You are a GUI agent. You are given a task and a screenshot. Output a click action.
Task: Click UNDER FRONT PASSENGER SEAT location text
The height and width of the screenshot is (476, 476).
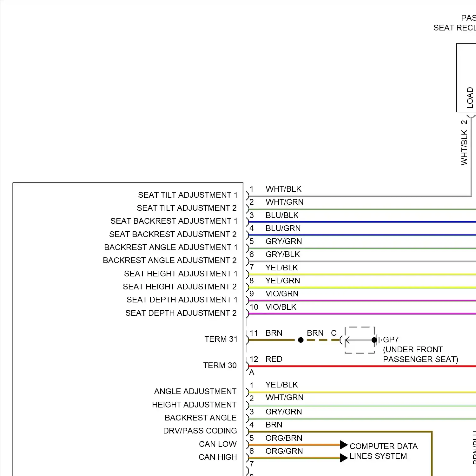click(420, 354)
